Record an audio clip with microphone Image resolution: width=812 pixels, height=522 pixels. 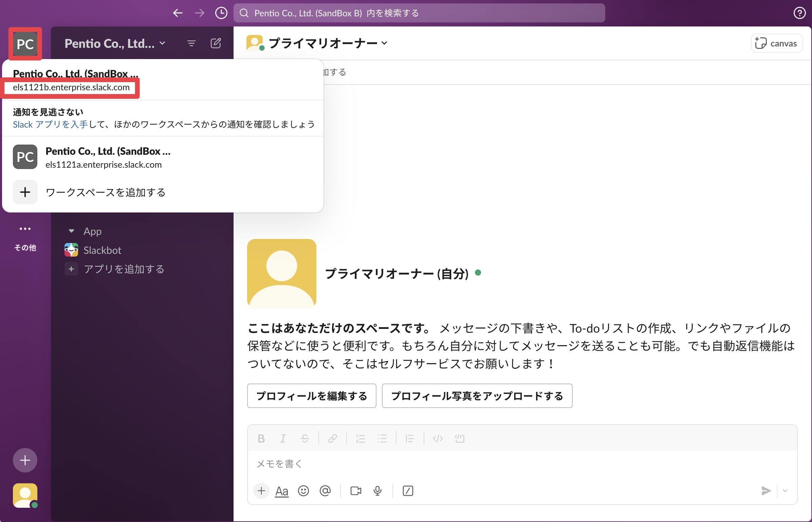(x=377, y=490)
